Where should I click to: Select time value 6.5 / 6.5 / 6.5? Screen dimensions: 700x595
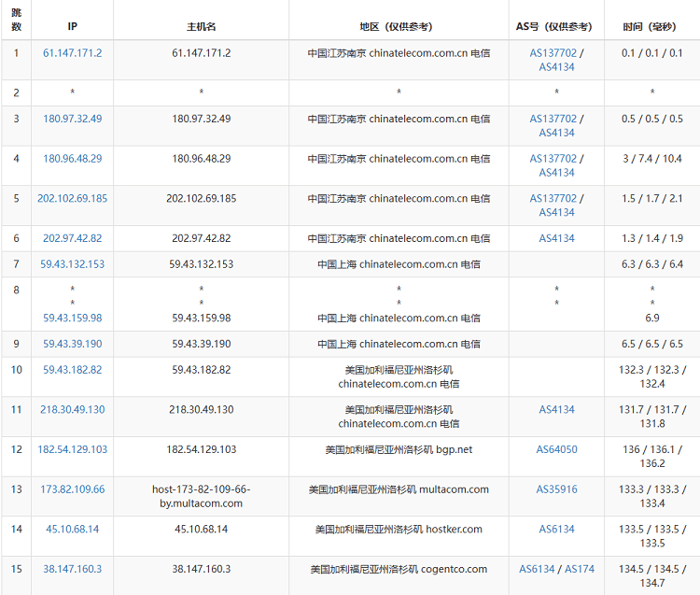pyautogui.click(x=651, y=344)
